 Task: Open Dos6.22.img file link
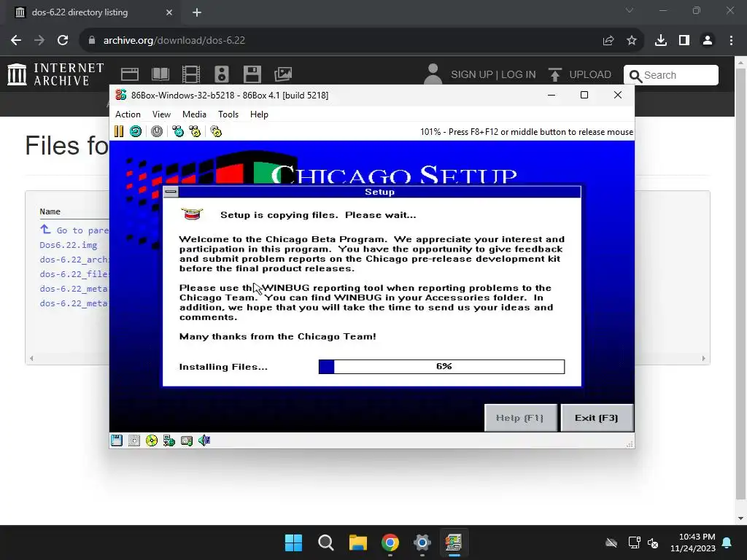pos(68,245)
